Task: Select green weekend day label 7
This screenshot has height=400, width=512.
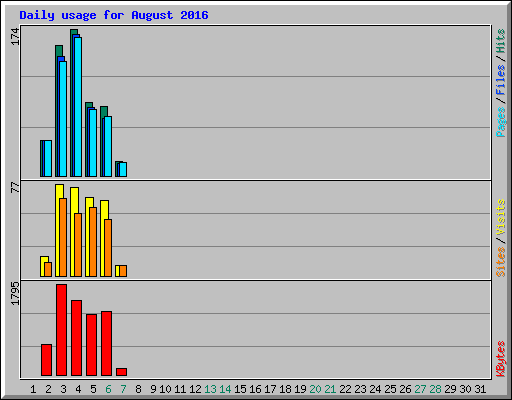Action: point(123,389)
